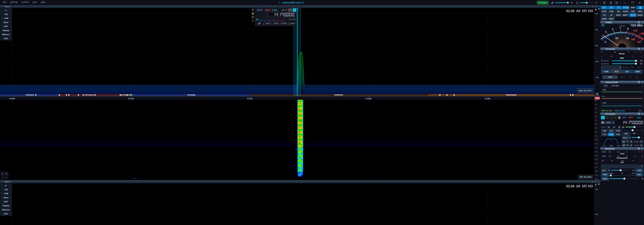Click the ATU button
Screen dimensions: 644x225
coord(627,71)
